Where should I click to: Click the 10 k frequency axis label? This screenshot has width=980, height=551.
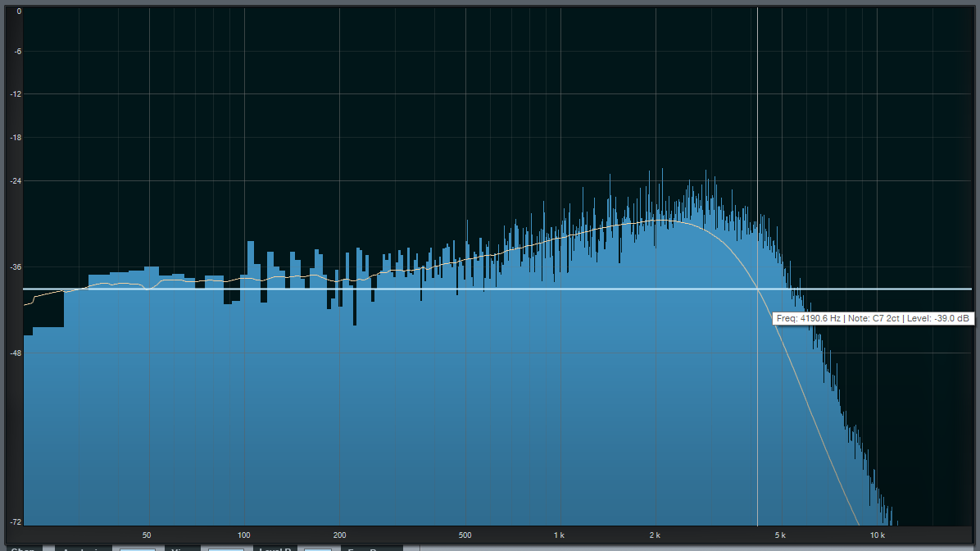click(877, 535)
